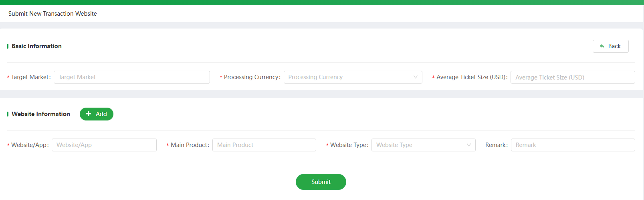
Task: Click the plus icon in Add button
Action: [89, 114]
